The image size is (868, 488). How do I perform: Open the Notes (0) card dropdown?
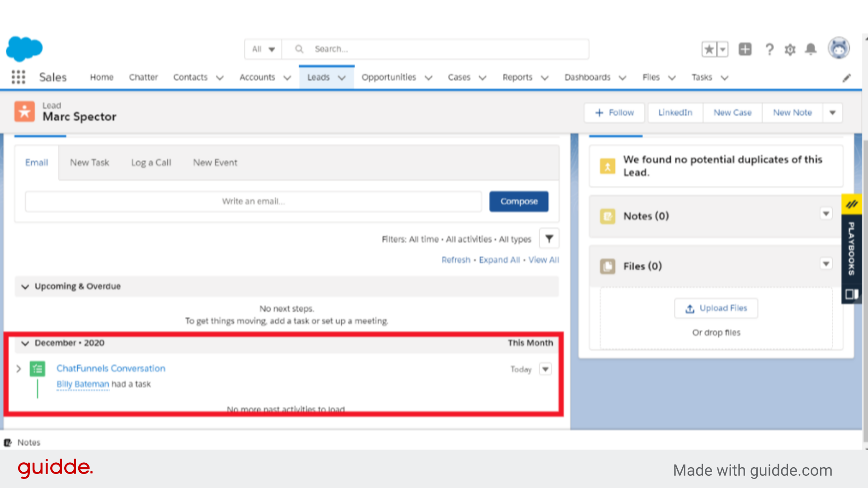[826, 213]
